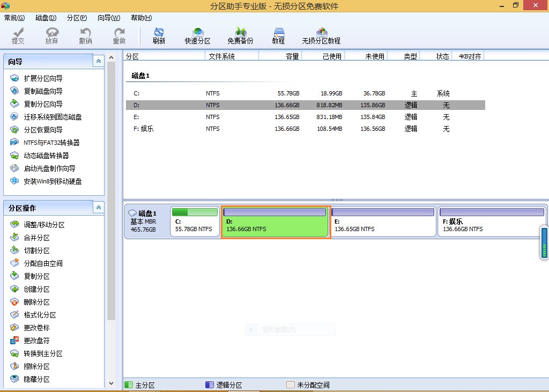Screen dimensions: 549x392
Task: Select the C: partition block in disk map
Action: tap(195, 221)
